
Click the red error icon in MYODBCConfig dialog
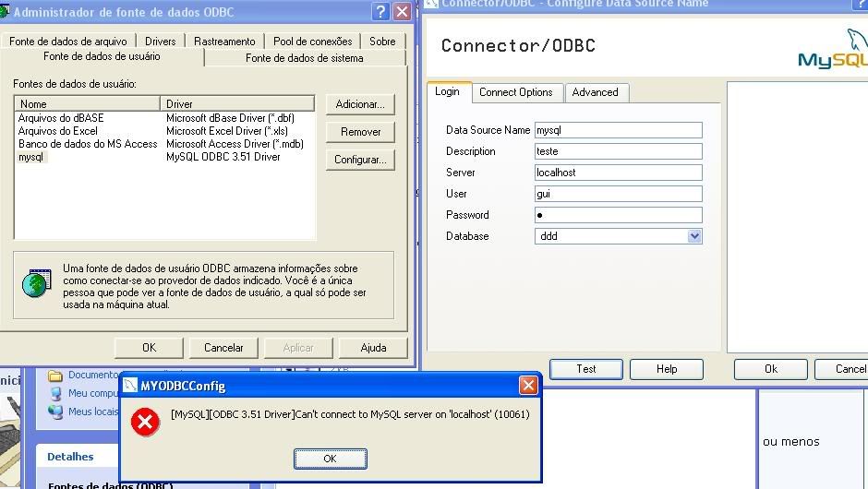pos(145,422)
